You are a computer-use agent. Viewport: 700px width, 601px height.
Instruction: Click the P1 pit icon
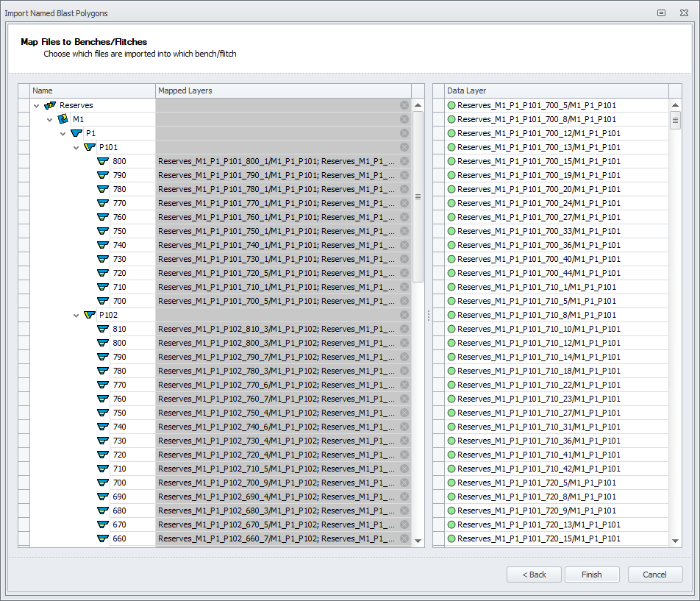(76, 133)
